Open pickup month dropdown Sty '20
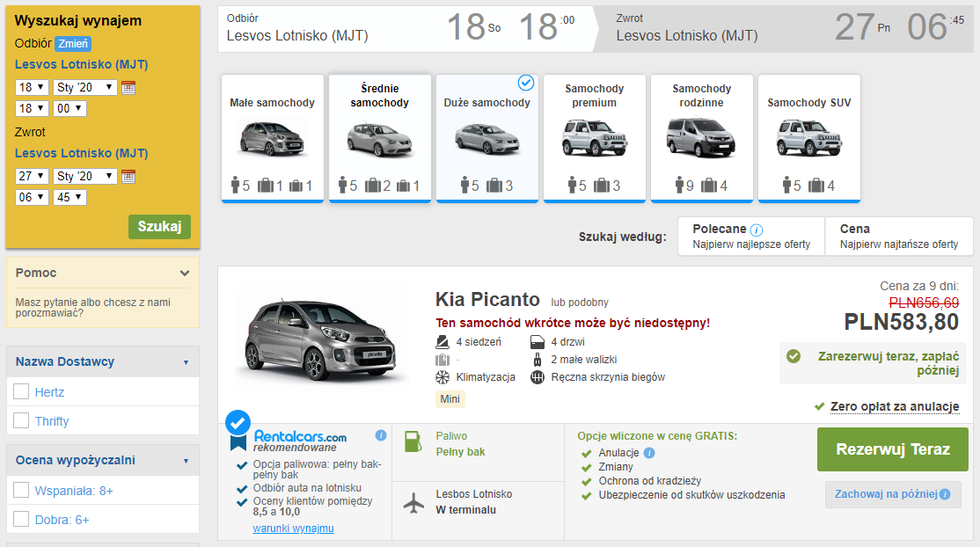The image size is (980, 547). click(x=85, y=88)
